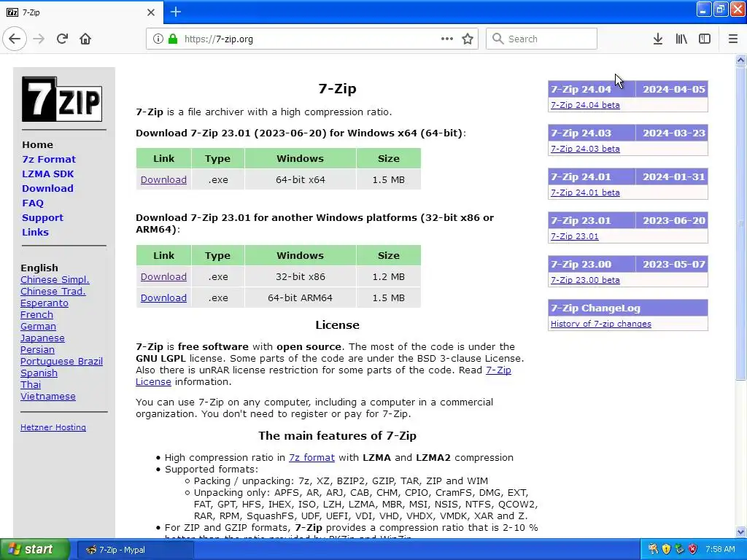Download the 32-bit x86 installer
The width and height of the screenshot is (747, 560).
coord(163,276)
